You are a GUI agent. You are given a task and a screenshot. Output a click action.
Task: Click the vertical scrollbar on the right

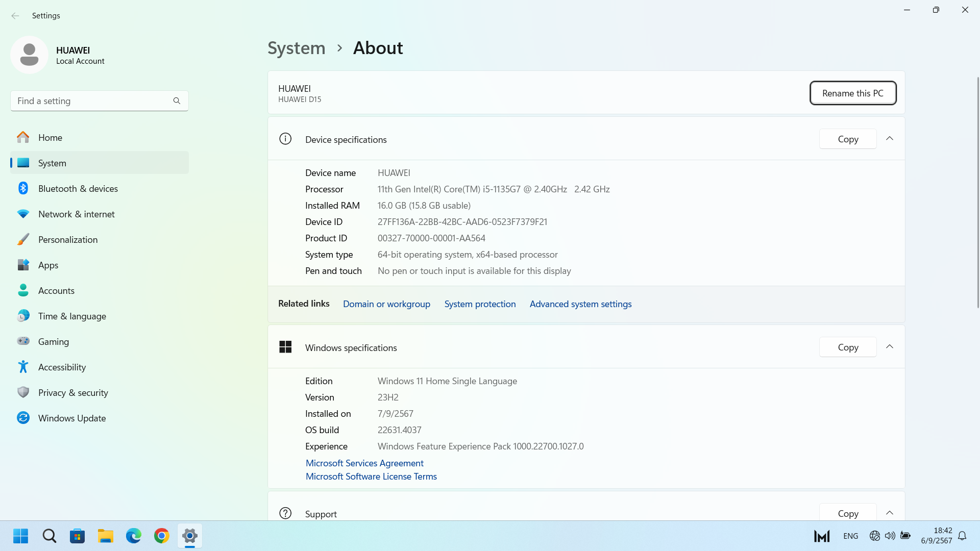point(977,191)
